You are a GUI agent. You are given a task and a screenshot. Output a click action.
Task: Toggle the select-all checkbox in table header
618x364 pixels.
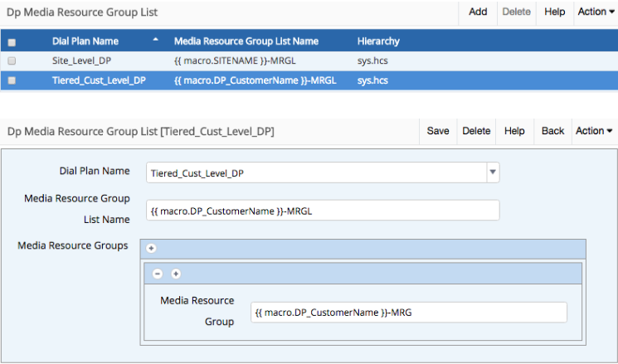pos(12,41)
